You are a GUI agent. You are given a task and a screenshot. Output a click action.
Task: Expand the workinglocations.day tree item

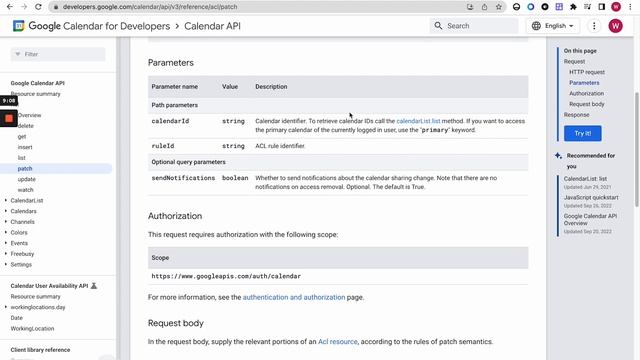pos(6,307)
